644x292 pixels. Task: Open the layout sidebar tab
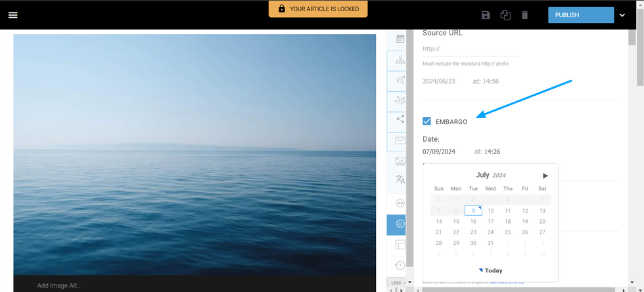(x=400, y=245)
